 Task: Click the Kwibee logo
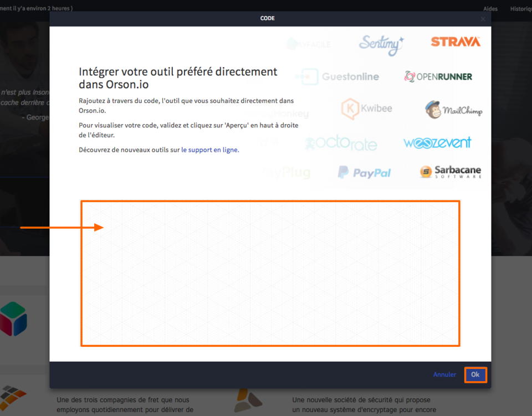pos(366,109)
